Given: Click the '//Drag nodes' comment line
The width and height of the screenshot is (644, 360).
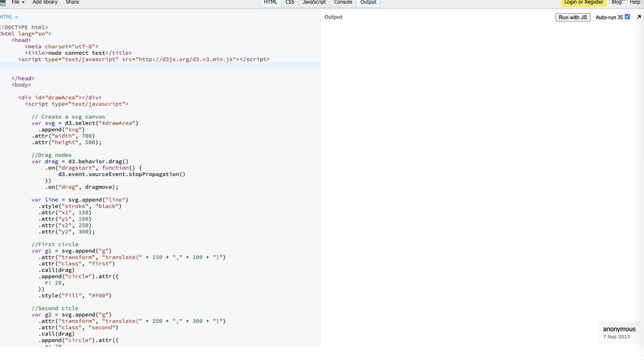Looking at the screenshot, I should click(x=51, y=155).
